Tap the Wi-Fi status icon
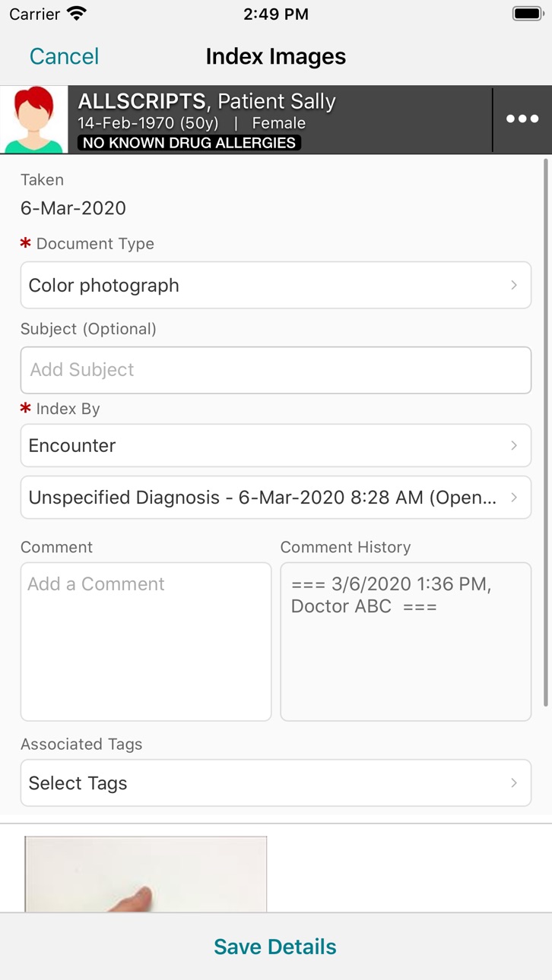This screenshot has height=980, width=552. pos(77,14)
